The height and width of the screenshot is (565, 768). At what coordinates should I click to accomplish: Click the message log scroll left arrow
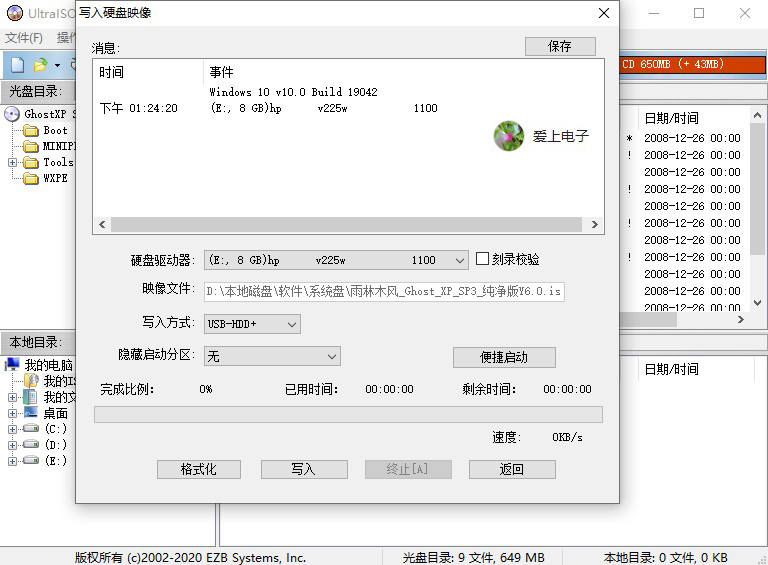(x=102, y=224)
